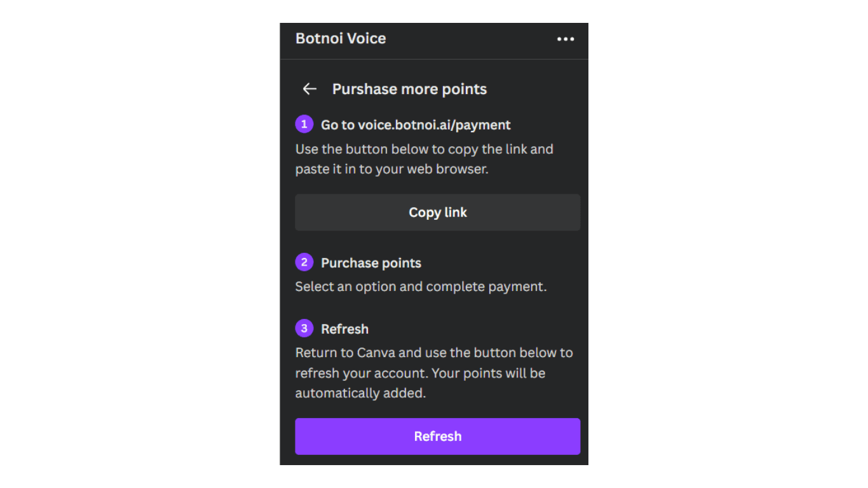Select the Purchase points step heading
Screen dimensions: 868x488
371,263
